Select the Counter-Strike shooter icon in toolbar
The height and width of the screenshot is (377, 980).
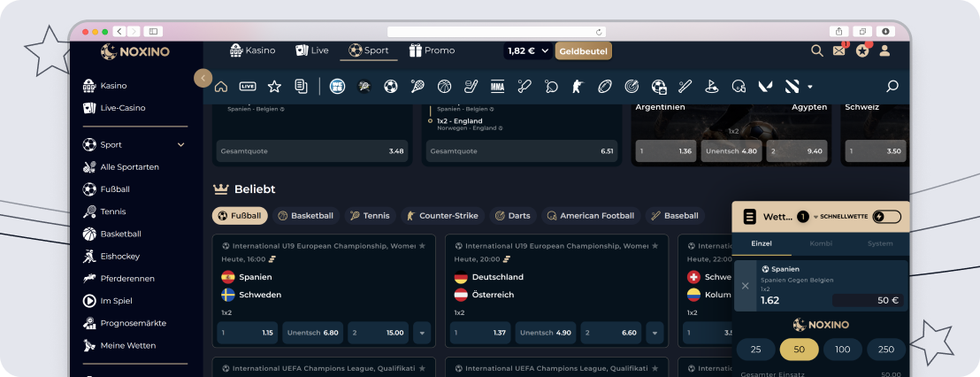578,86
